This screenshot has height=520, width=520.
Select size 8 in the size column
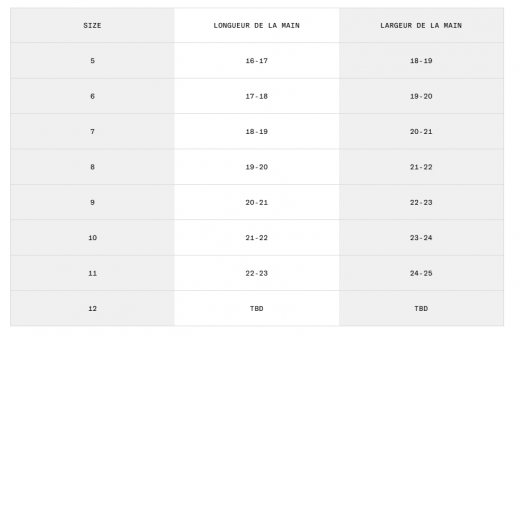pyautogui.click(x=92, y=167)
